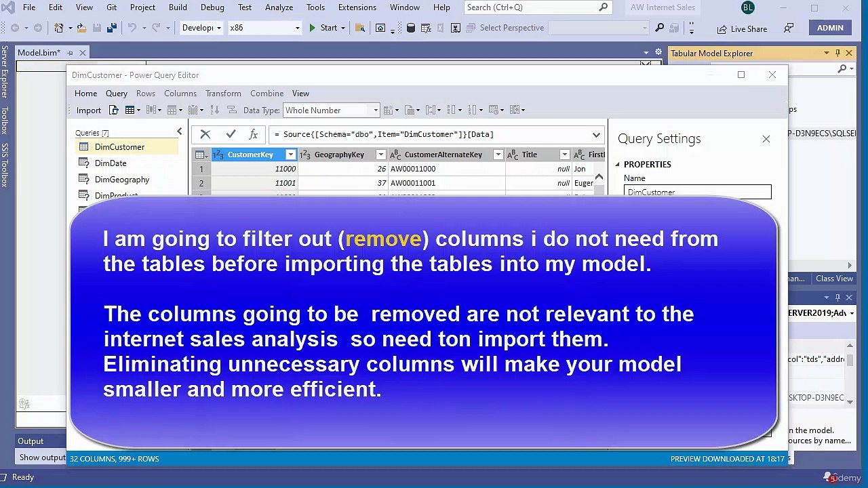Click the Redo arrow in the toolbar
This screenshot has height=488, width=868.
pos(157,28)
